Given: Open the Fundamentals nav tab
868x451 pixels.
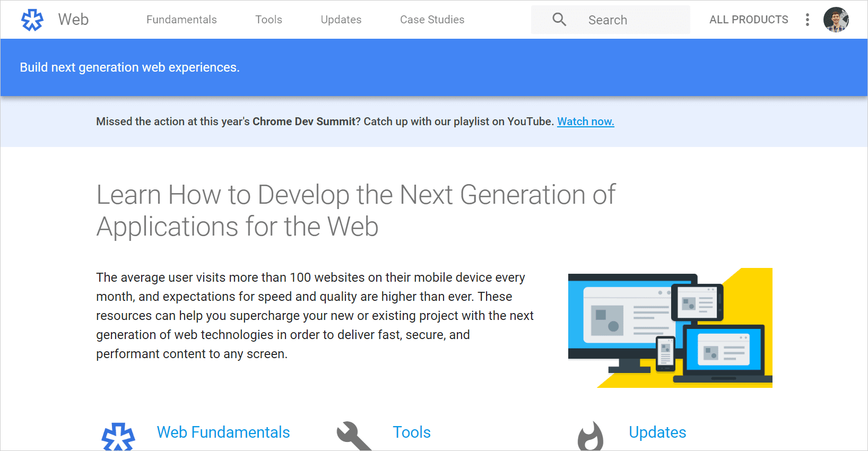Looking at the screenshot, I should [181, 20].
